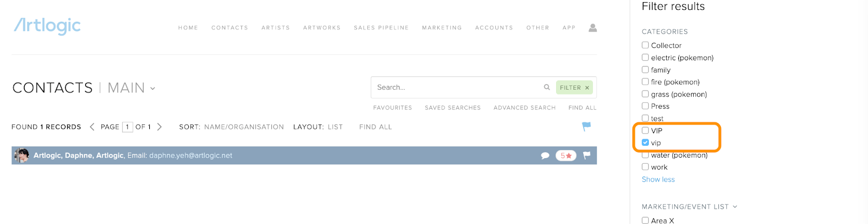This screenshot has width=868, height=224.
Task: Toggle the white flag on Daphne's record
Action: pos(586,155)
